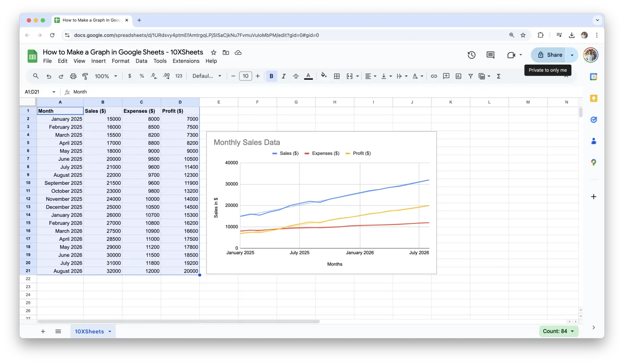Open the View menu
The width and height of the screenshot is (624, 364).
(x=79, y=61)
